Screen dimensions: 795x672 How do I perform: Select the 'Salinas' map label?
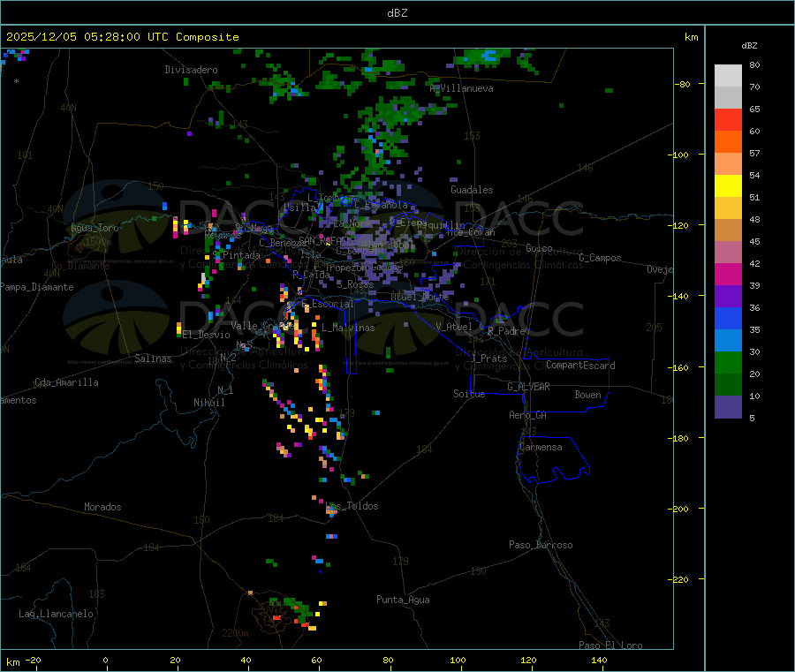[x=153, y=359]
